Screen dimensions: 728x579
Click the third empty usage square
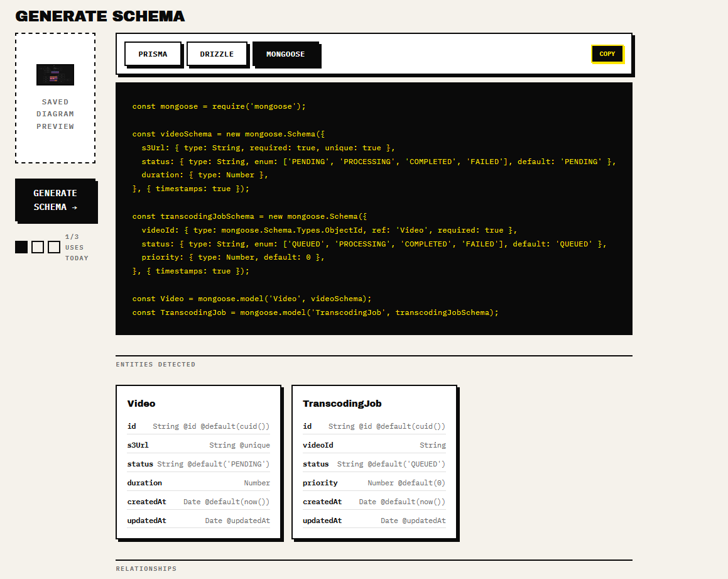[54, 247]
